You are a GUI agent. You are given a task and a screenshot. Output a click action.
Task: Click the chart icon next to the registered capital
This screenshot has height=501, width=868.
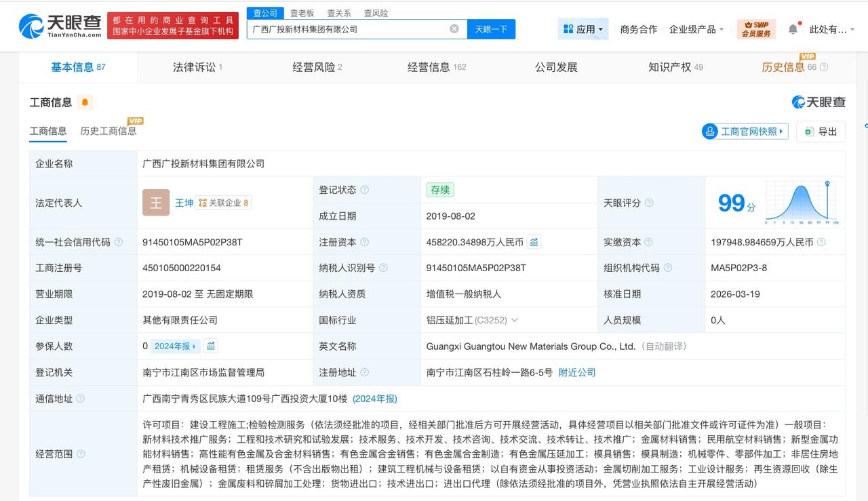pos(534,241)
